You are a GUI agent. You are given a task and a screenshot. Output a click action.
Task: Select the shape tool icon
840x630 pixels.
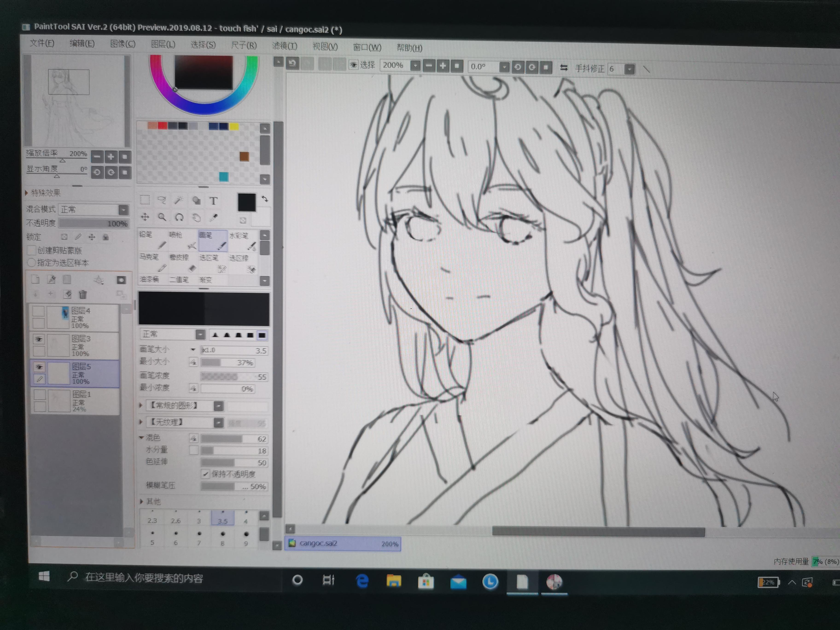coord(196,201)
